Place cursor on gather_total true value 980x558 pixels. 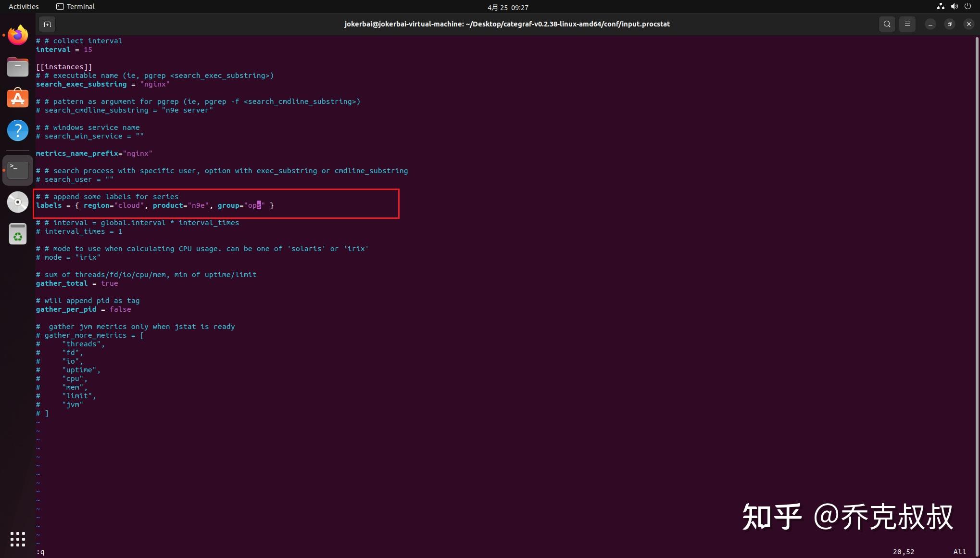point(110,283)
